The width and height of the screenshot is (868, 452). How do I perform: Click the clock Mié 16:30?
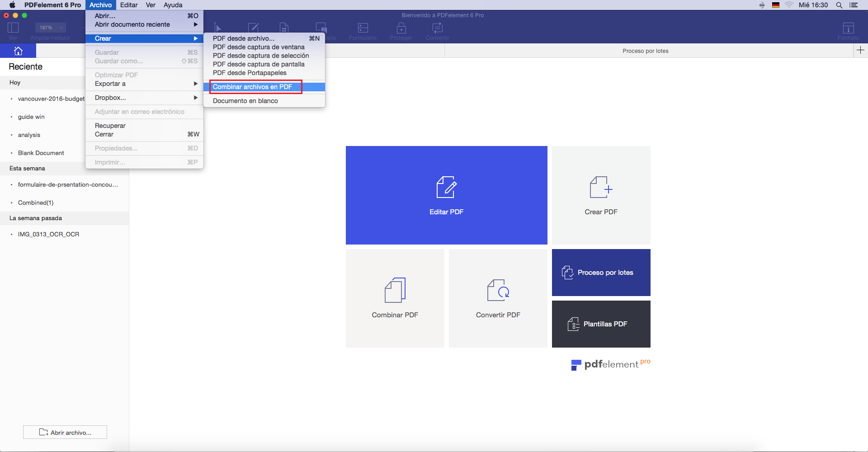[x=813, y=5]
